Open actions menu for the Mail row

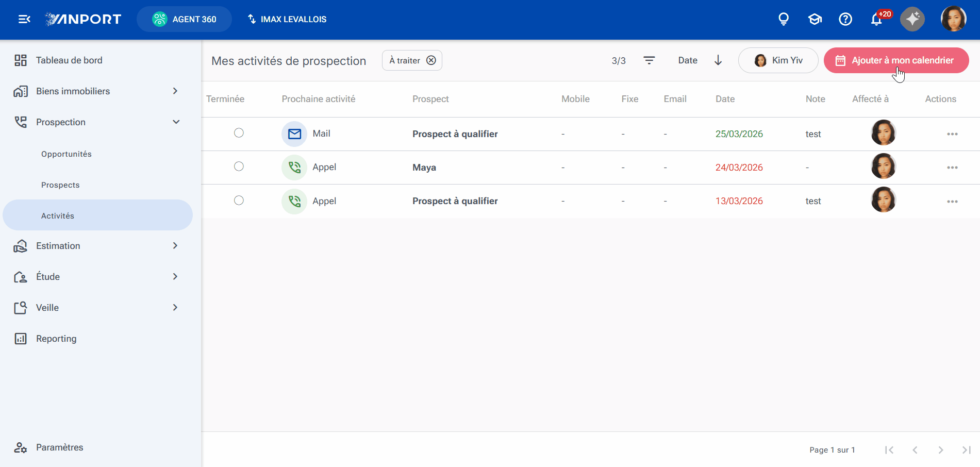952,134
